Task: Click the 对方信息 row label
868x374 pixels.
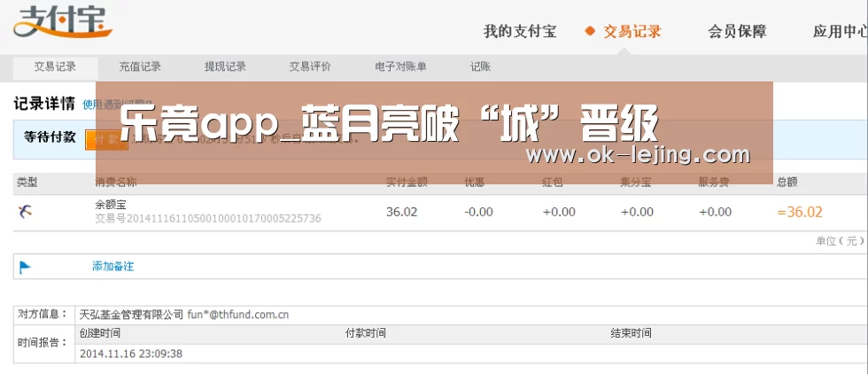Action: pos(43,315)
